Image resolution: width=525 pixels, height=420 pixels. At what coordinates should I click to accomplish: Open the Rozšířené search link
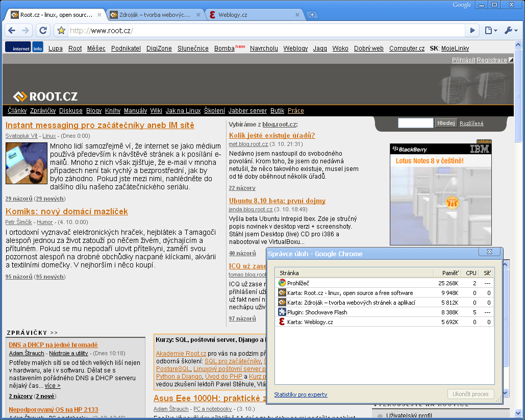pos(471,123)
